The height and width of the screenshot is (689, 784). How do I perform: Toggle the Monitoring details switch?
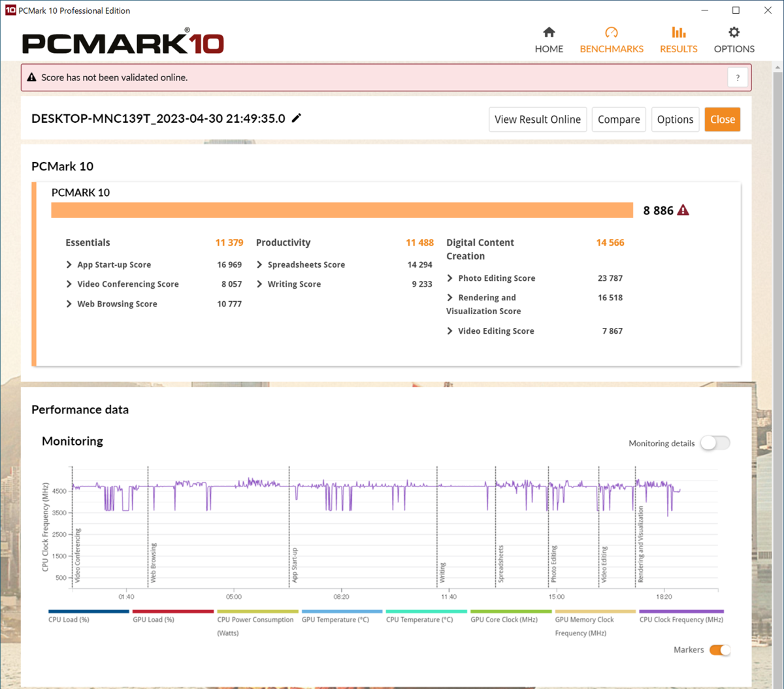point(715,443)
